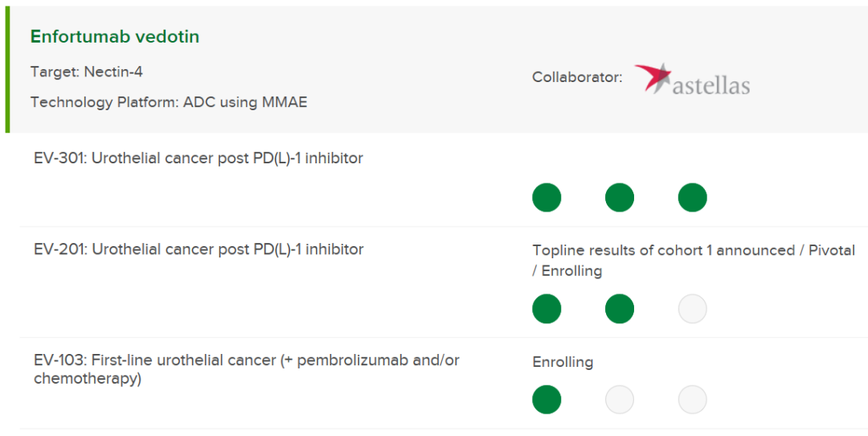Viewport: 868px width, 436px height.
Task: Click the green phase dot for EV-103
Action: point(547,400)
